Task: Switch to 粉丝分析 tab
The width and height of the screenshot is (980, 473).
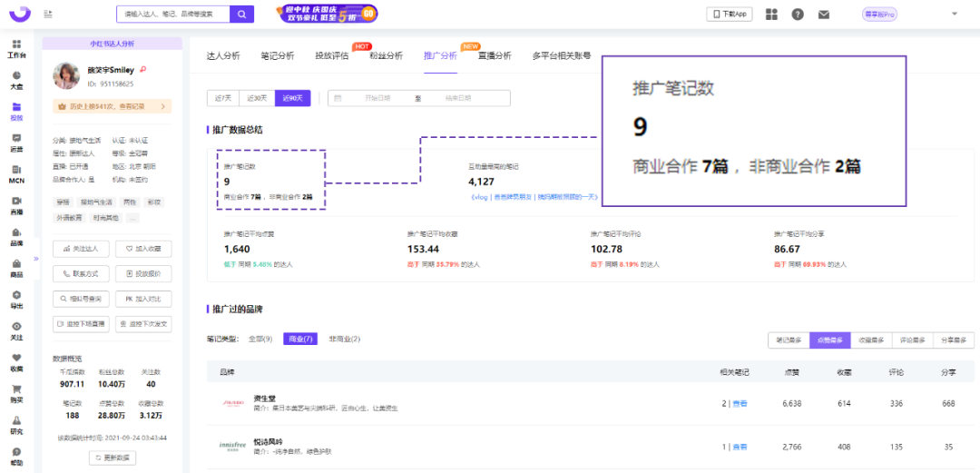Action: click(x=387, y=55)
